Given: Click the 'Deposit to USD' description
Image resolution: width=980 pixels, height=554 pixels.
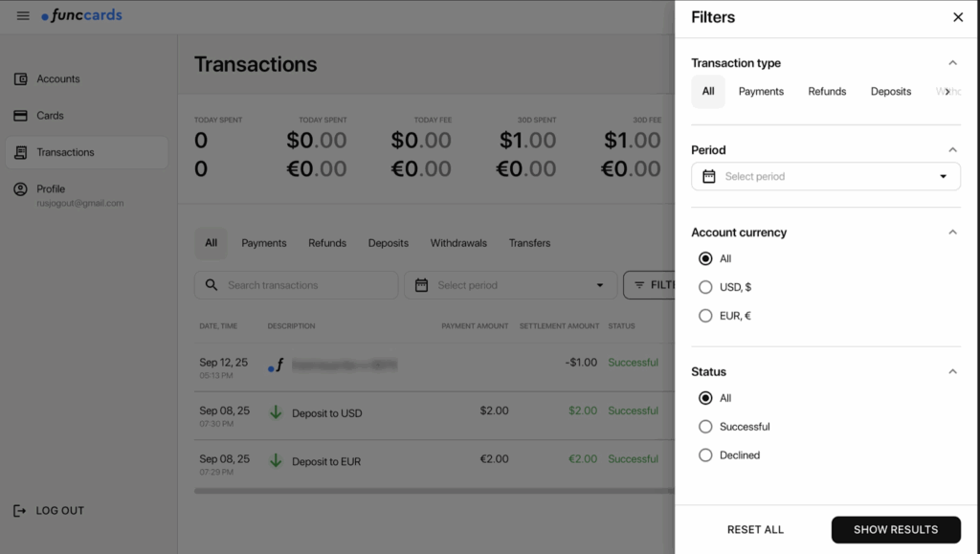Looking at the screenshot, I should pyautogui.click(x=327, y=413).
